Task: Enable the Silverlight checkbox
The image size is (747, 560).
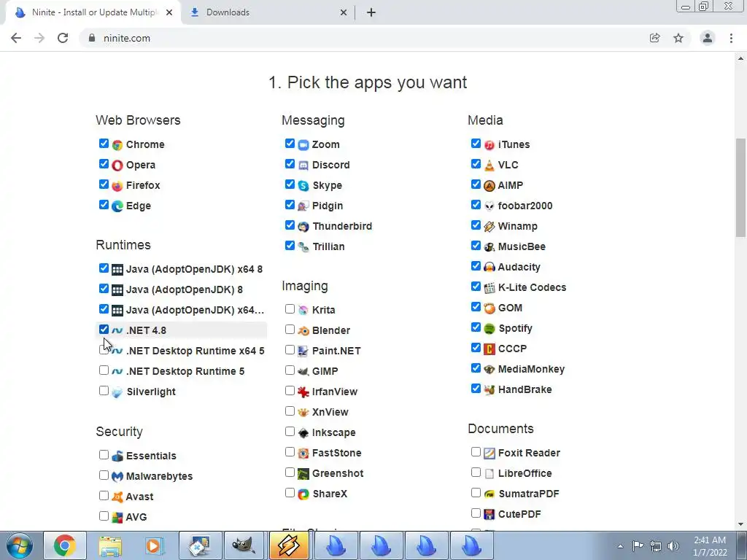Action: click(104, 391)
